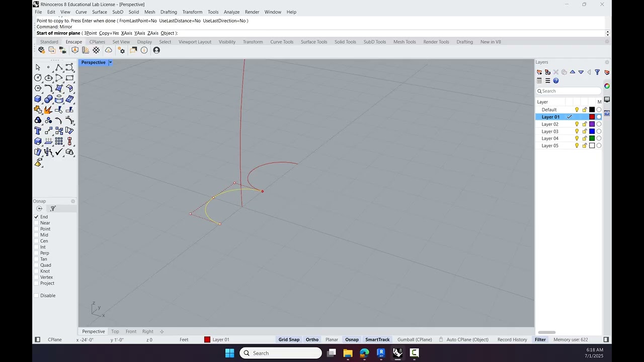Check the Int object snap
The image size is (644, 362).
click(x=36, y=247)
